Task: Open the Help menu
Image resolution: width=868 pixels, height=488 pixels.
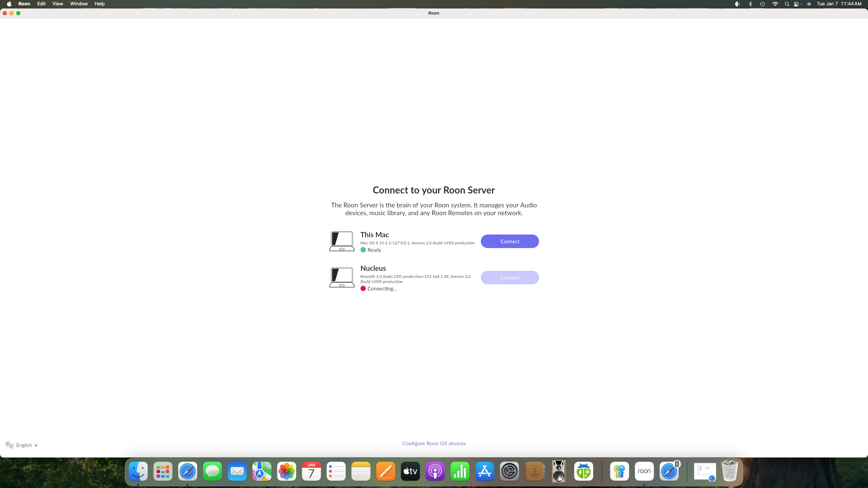Action: 99,4
